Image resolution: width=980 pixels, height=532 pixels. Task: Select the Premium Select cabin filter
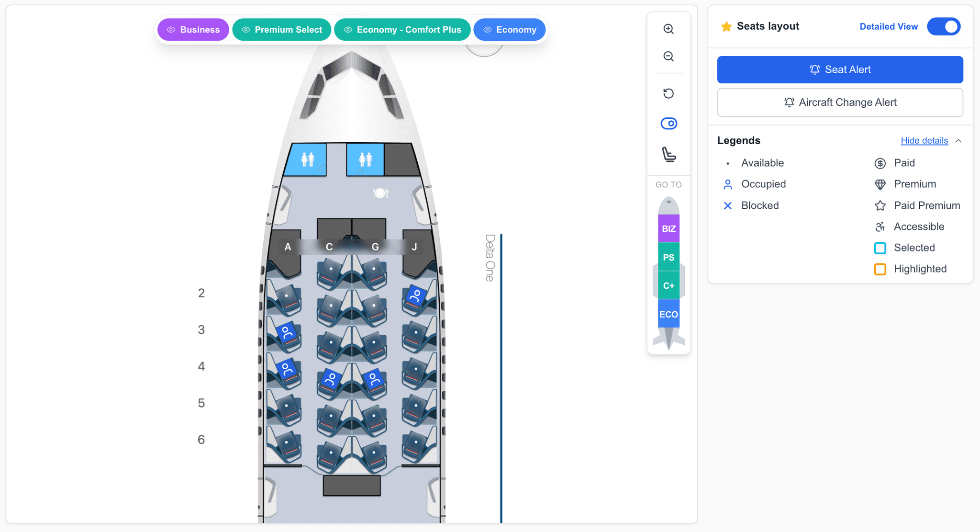282,29
